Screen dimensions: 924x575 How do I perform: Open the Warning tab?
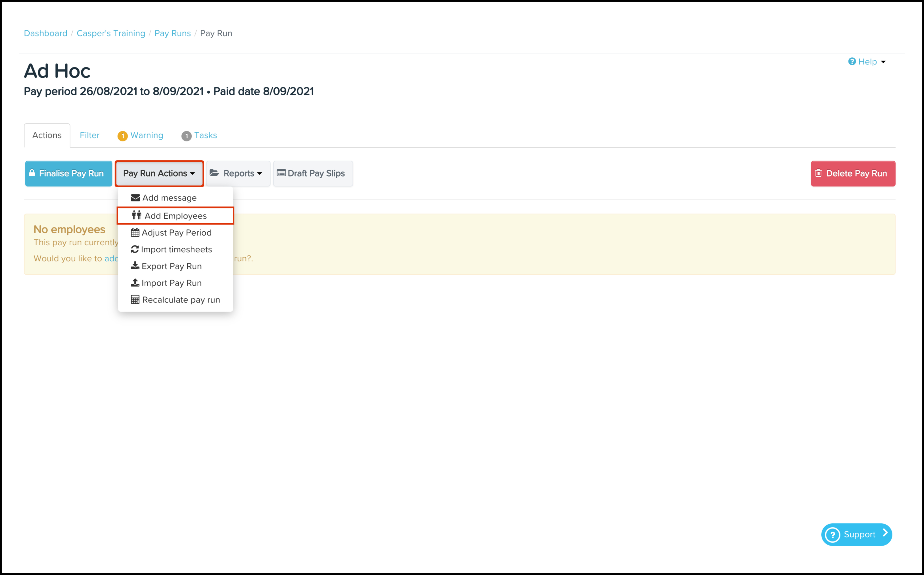(x=141, y=136)
